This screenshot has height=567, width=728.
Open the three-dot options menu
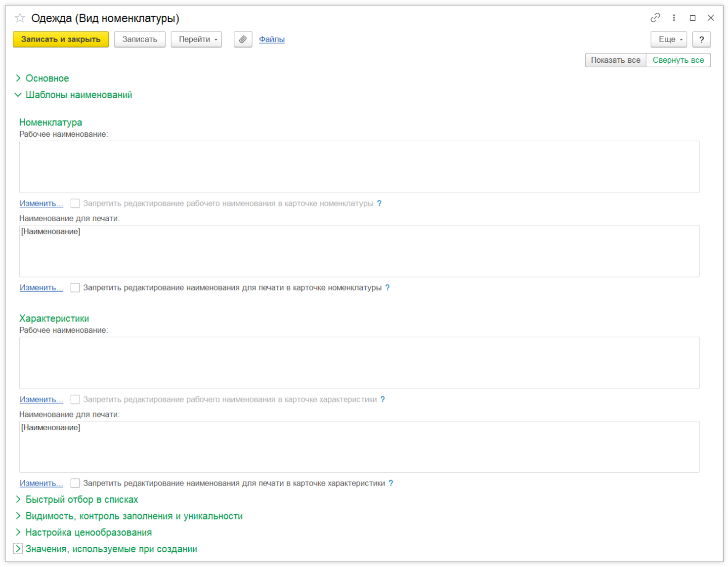674,18
